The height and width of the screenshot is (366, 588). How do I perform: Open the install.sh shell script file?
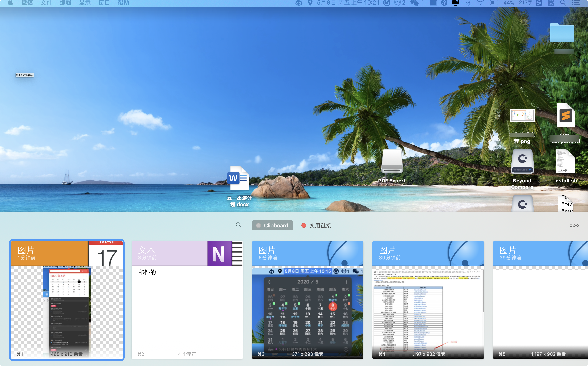565,161
